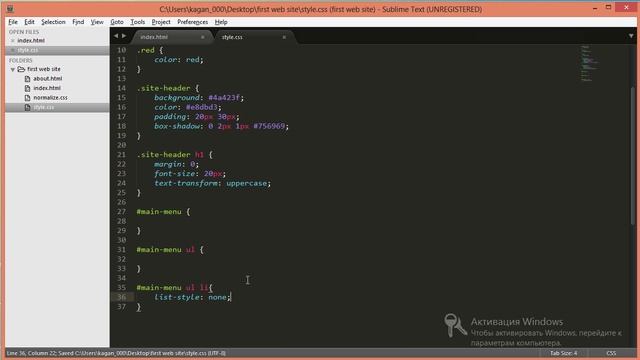This screenshot has width=640, height=360.
Task: Open the View menu
Action: pos(97,22)
